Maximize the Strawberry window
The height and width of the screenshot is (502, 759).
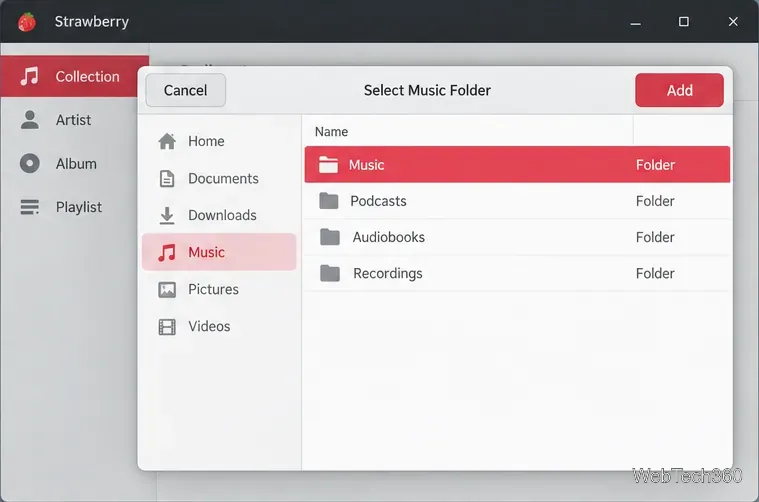point(683,22)
